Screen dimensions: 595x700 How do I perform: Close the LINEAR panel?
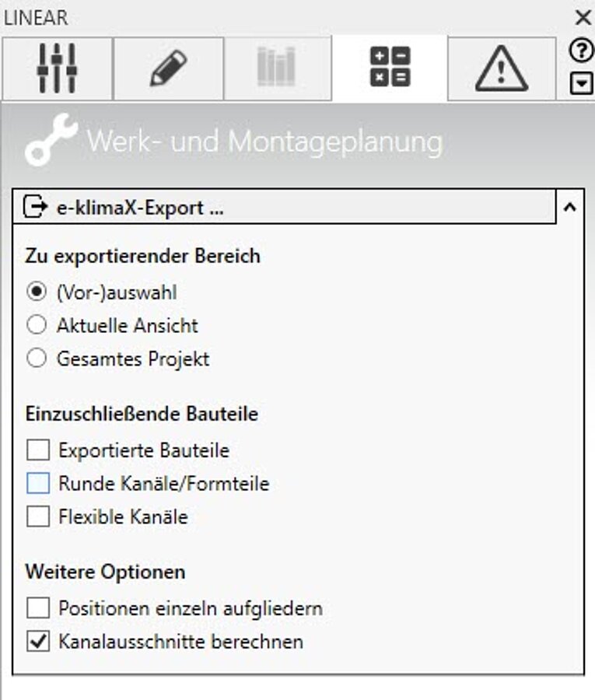click(583, 18)
